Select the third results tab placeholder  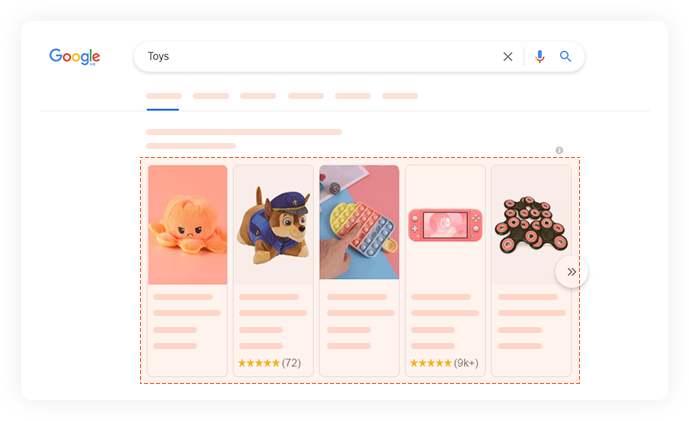(258, 96)
